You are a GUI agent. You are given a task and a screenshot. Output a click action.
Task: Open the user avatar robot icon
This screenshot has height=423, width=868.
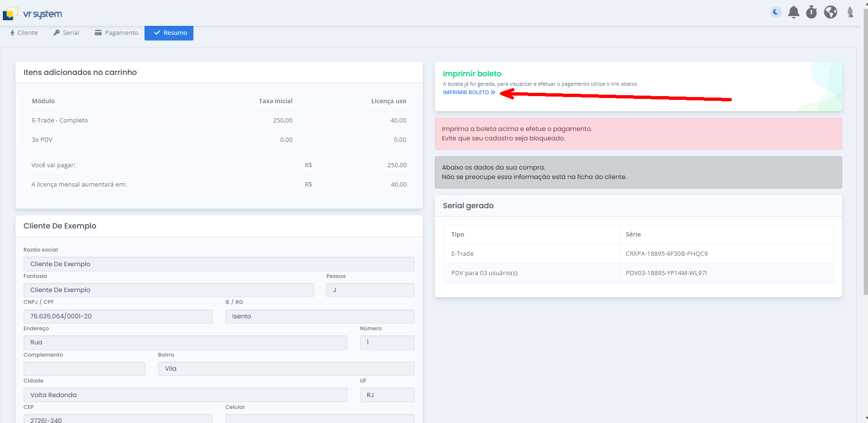pyautogui.click(x=850, y=12)
